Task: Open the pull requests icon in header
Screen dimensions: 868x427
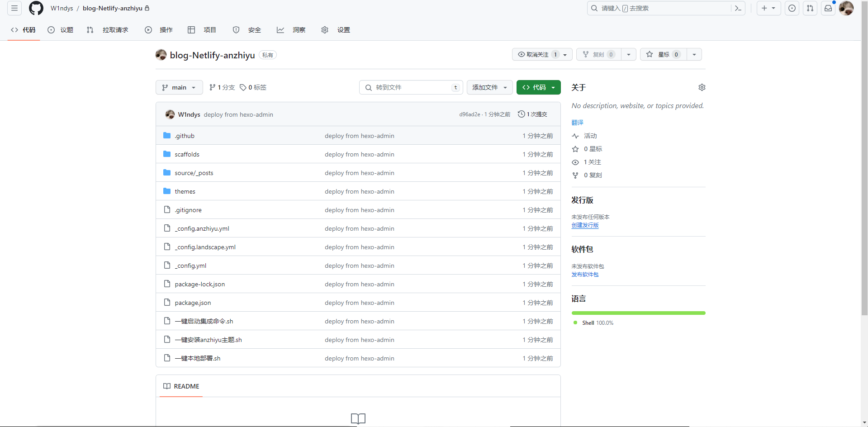Action: point(810,8)
